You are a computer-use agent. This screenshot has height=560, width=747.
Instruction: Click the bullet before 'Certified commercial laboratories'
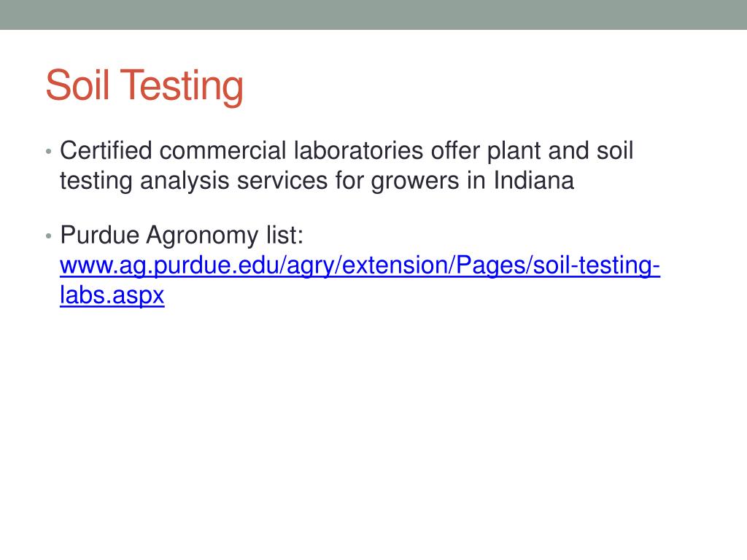click(x=48, y=152)
